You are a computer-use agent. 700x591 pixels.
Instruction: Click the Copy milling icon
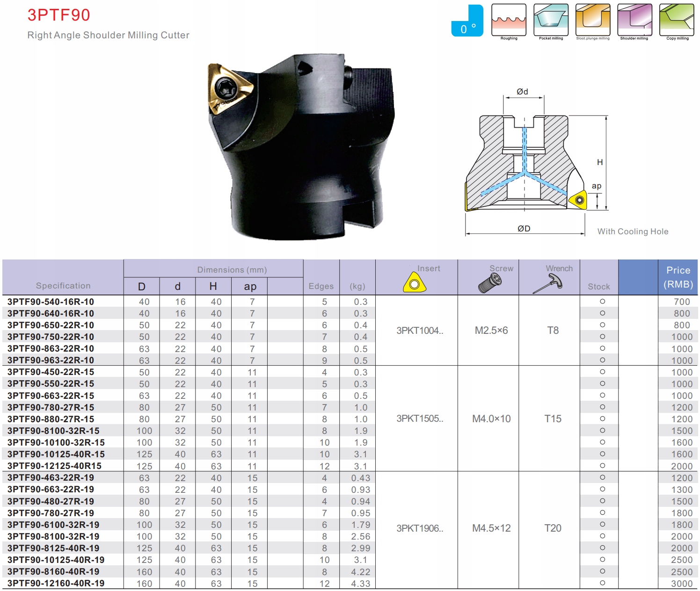(677, 20)
